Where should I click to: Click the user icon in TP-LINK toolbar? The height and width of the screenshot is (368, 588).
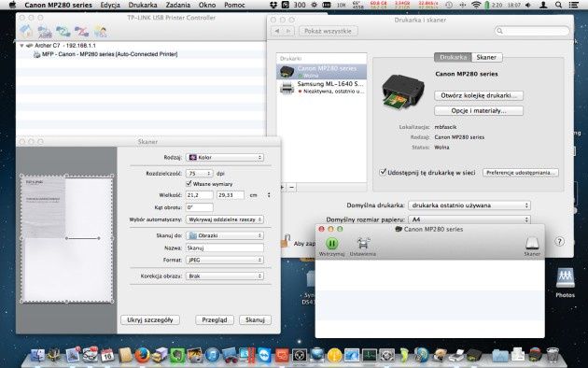[x=100, y=32]
